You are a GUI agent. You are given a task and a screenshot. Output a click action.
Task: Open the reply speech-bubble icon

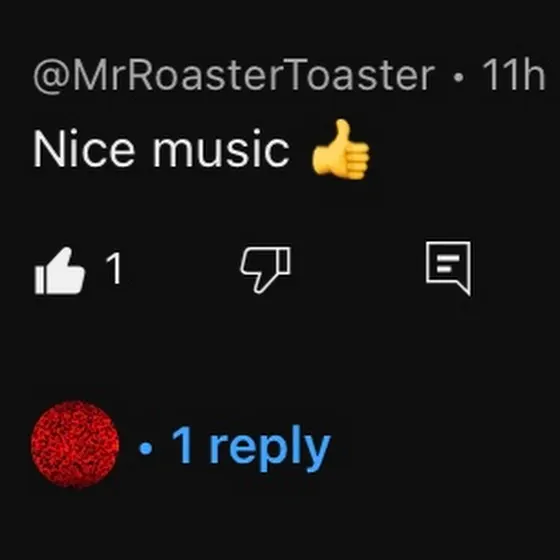[448, 269]
